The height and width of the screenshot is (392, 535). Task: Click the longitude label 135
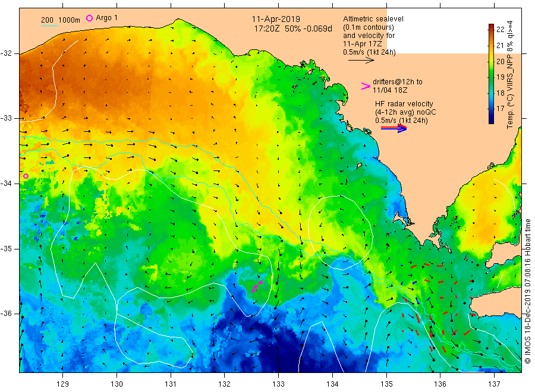click(386, 384)
